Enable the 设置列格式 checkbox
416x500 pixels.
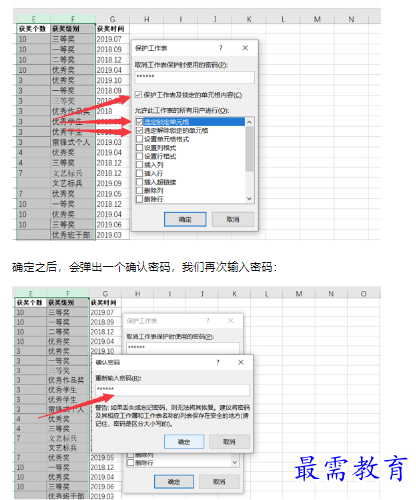pyautogui.click(x=139, y=148)
